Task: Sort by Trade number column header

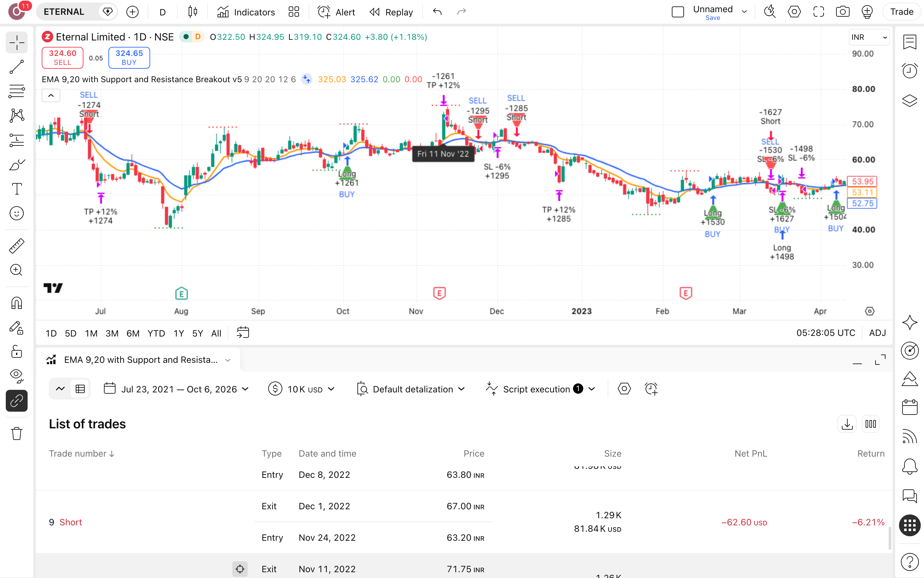Action: pyautogui.click(x=81, y=453)
